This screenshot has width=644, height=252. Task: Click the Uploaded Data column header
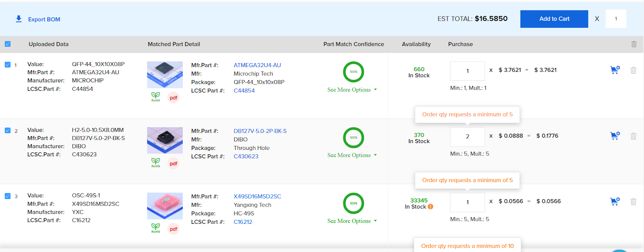tap(49, 44)
